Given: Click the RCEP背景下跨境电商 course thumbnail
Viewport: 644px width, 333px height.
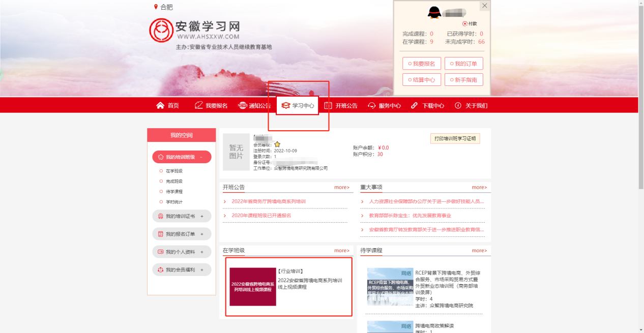Looking at the screenshot, I should pyautogui.click(x=390, y=287).
